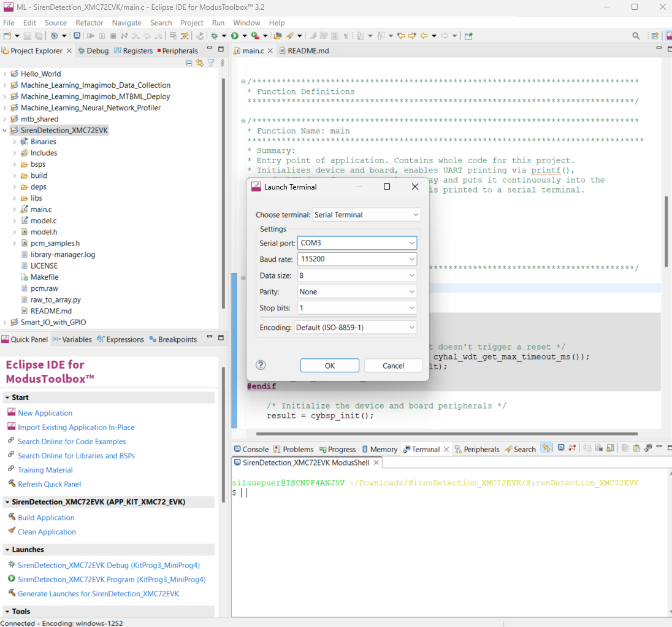Click the Open Element toolbar icon
672x627 pixels.
[x=278, y=36]
